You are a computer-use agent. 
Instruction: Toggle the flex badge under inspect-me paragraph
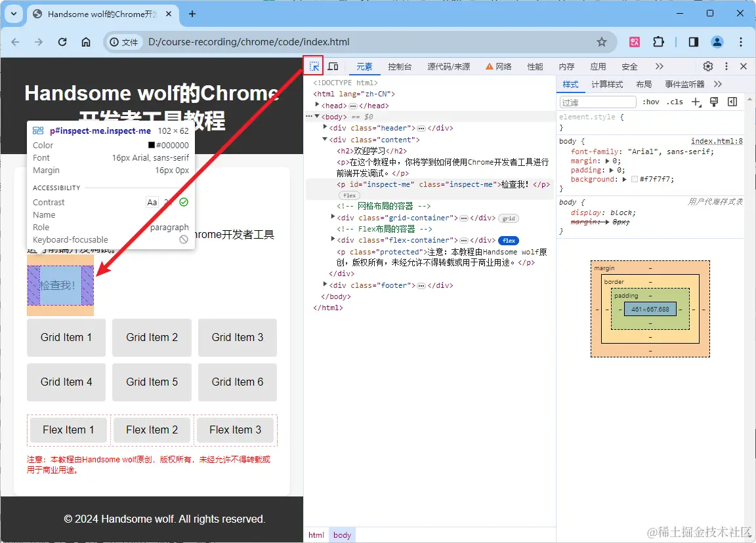coord(350,195)
